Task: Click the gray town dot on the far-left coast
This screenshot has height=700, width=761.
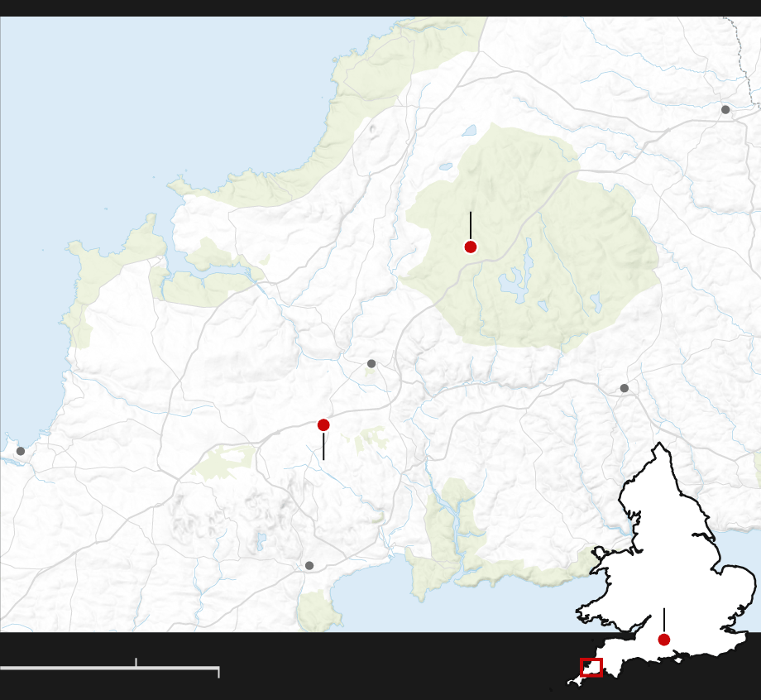Action: [21, 451]
